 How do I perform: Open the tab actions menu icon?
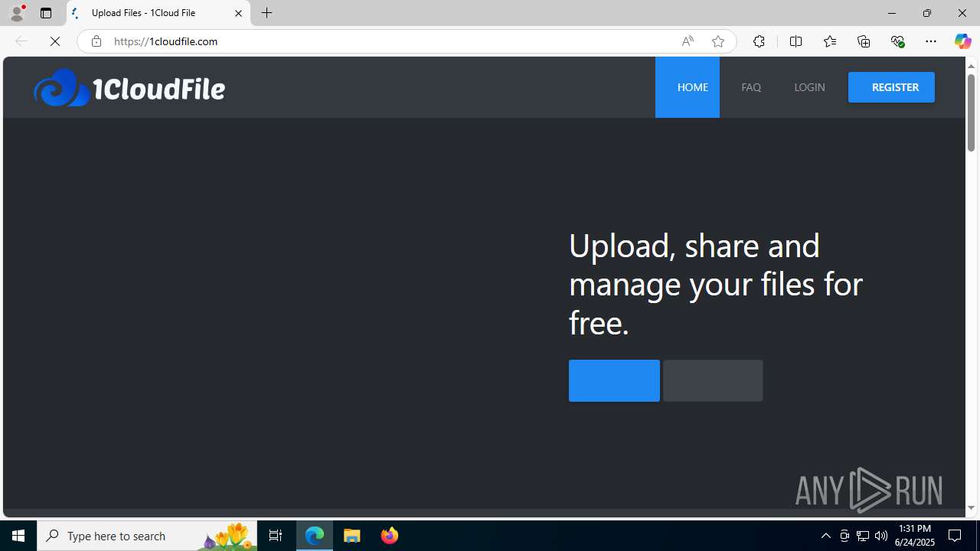[46, 13]
